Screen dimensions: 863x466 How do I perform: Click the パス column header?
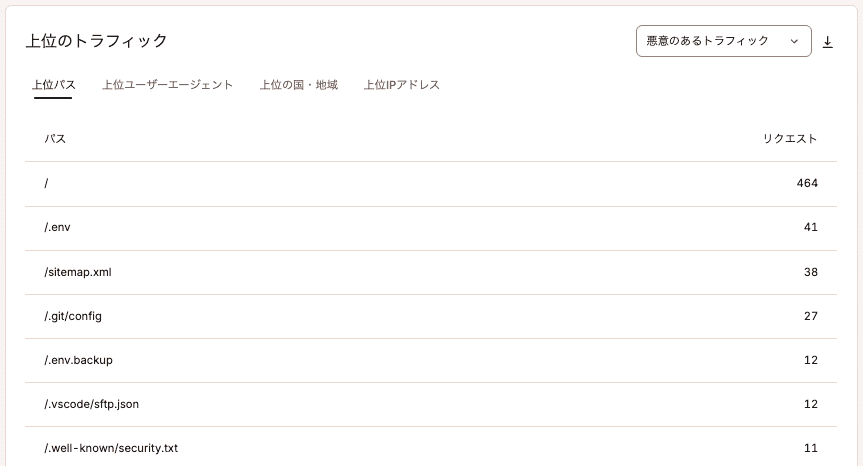[55, 139]
